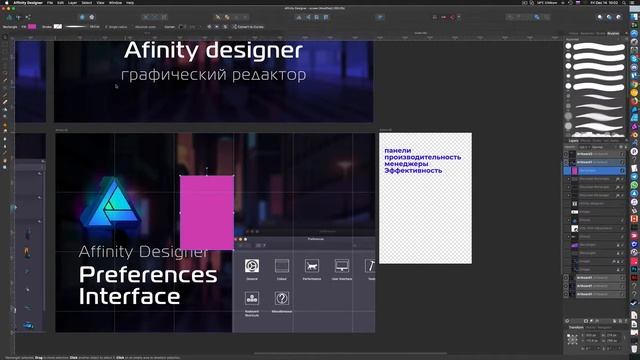Image resolution: width=640 pixels, height=360 pixels.
Task: Switch to the Brushes panel tab
Action: coord(613,33)
